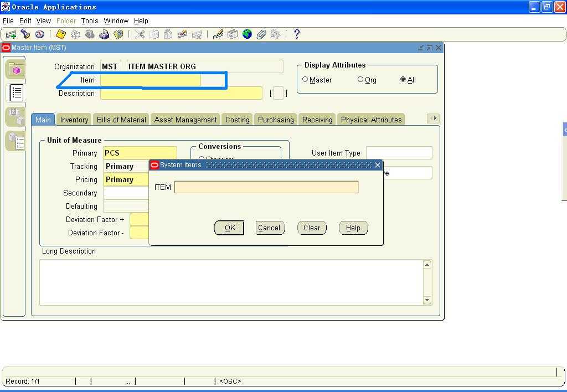Click the Long Description scroll down arrow
The image size is (567, 392).
tap(427, 300)
